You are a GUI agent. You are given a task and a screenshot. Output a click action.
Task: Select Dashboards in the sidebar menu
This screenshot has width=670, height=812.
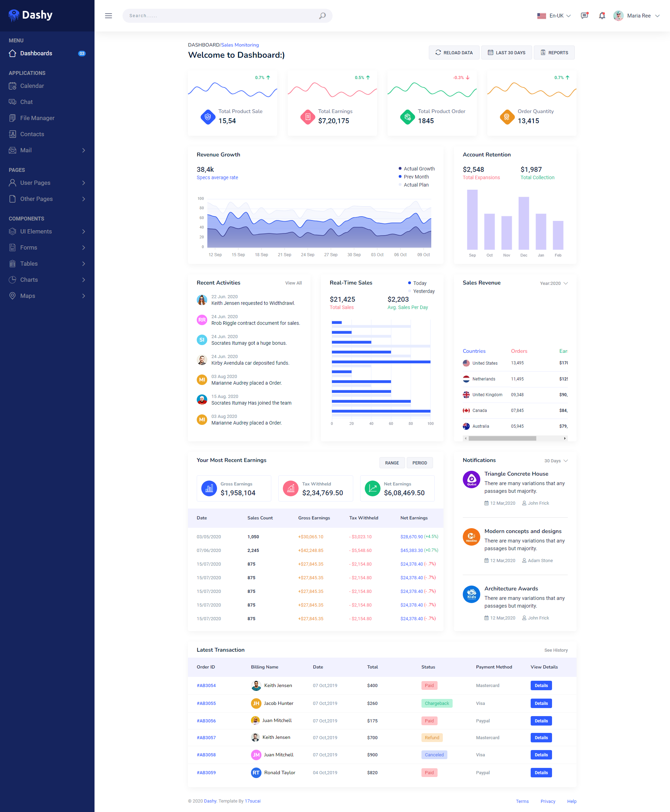pos(47,53)
